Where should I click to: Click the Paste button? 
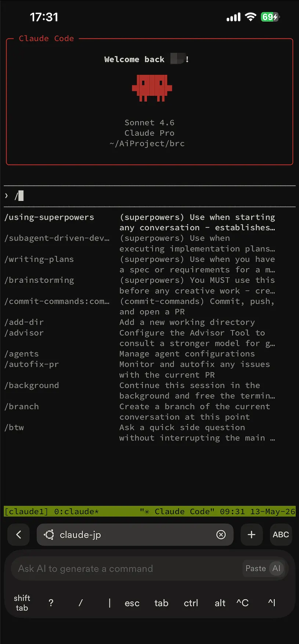(x=256, y=568)
